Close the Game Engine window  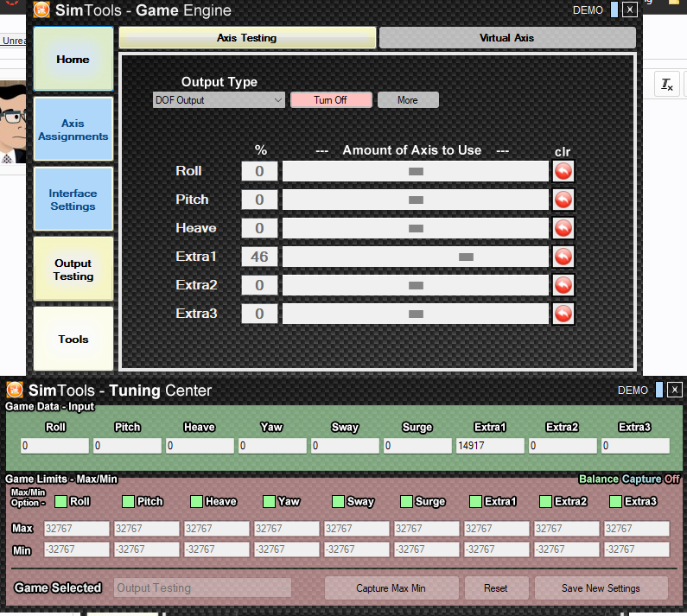point(630,10)
